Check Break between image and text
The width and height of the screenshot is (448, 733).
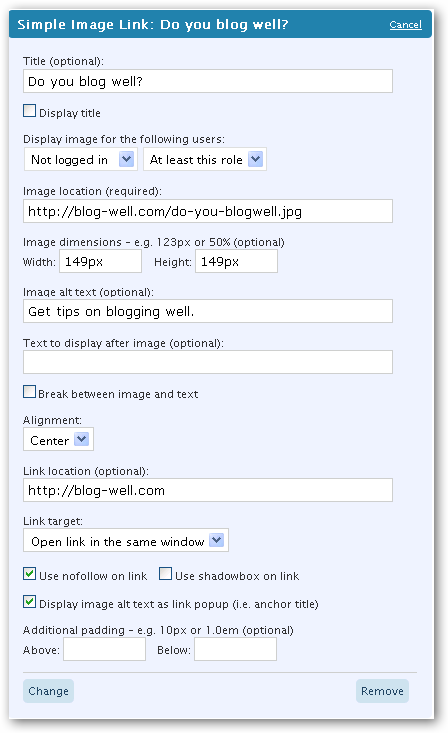(29, 392)
